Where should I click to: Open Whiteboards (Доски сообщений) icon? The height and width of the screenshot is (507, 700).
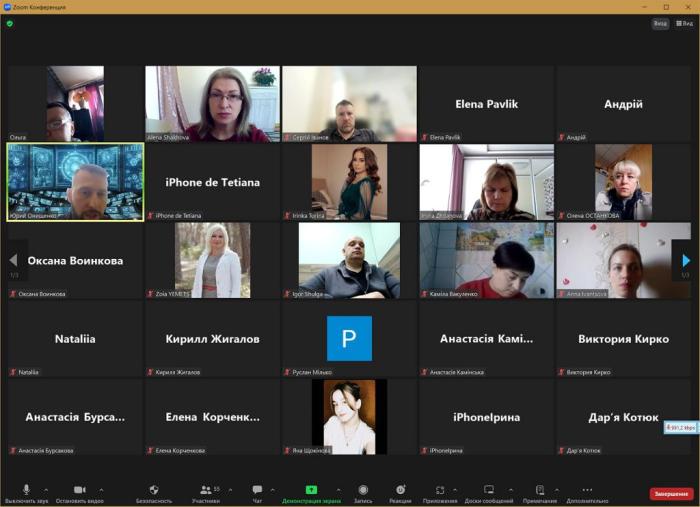click(x=489, y=489)
